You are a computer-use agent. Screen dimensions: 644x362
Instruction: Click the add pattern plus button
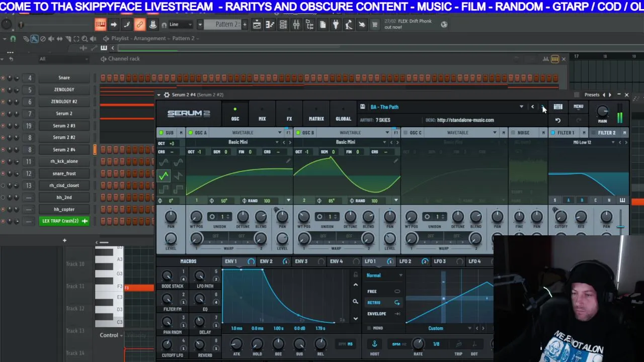tap(245, 25)
